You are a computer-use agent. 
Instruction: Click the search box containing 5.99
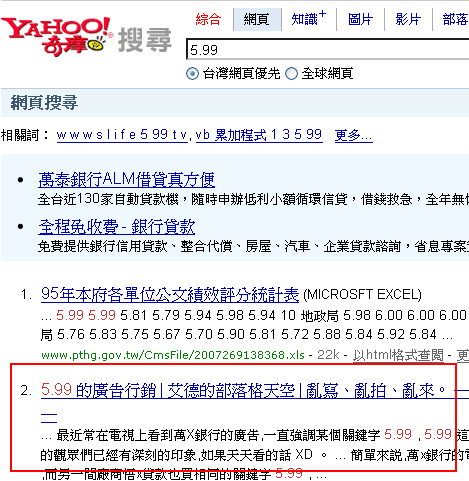[328, 50]
